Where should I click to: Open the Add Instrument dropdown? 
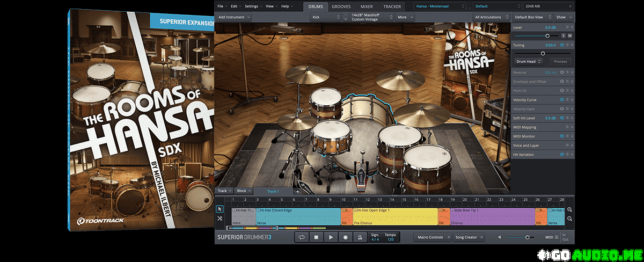coord(234,17)
